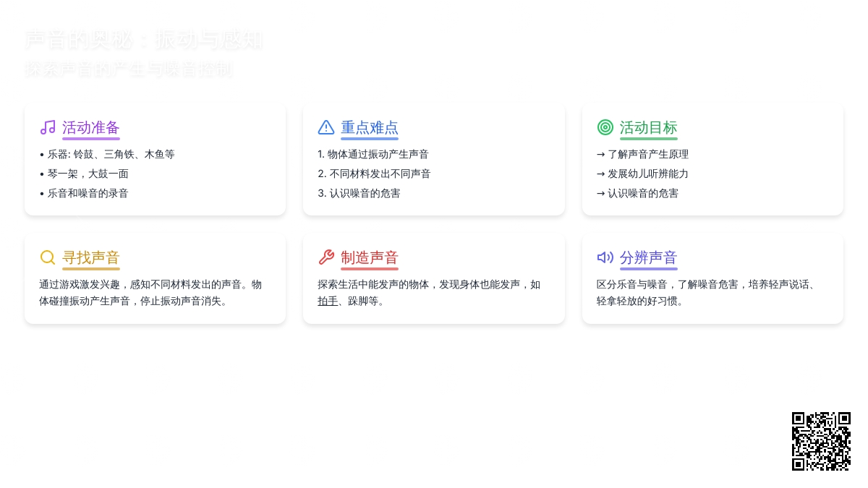Click the speaker icon beside 分辨声音
Screen dimensions: 868x488
pos(605,258)
